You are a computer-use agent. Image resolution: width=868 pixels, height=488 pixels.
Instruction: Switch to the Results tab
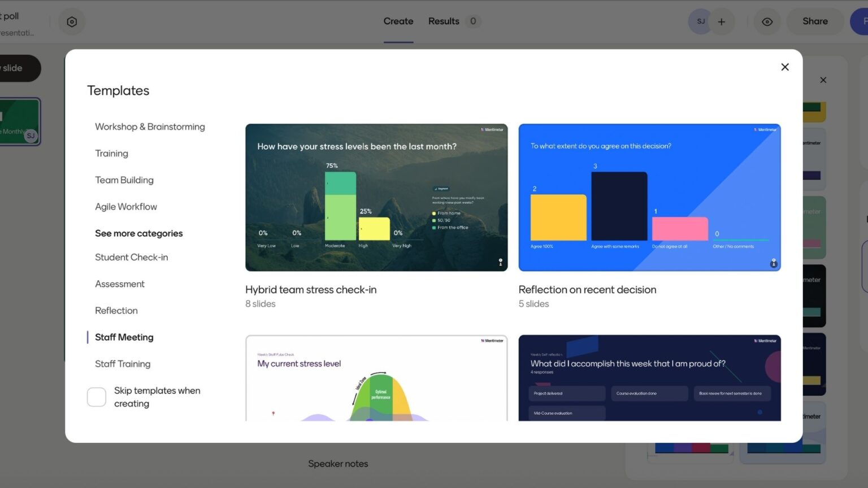point(444,21)
